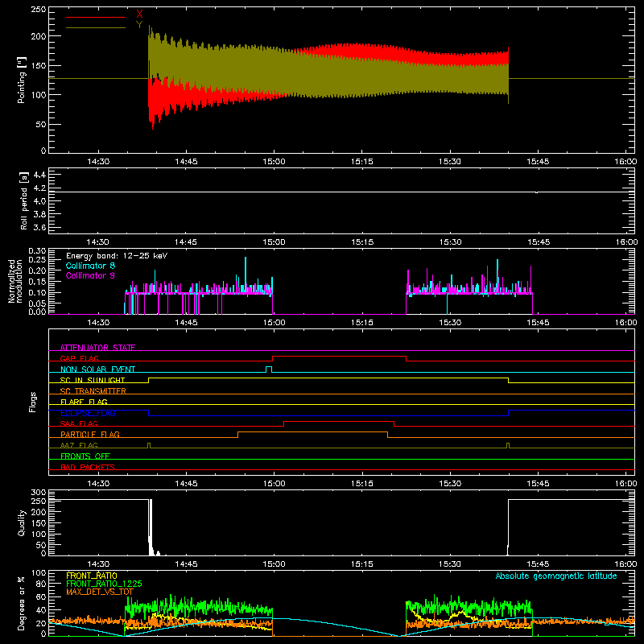This screenshot has width=644, height=644.
Task: Select 'Energy band: 12-25 keV' annotation
Action: tap(117, 256)
